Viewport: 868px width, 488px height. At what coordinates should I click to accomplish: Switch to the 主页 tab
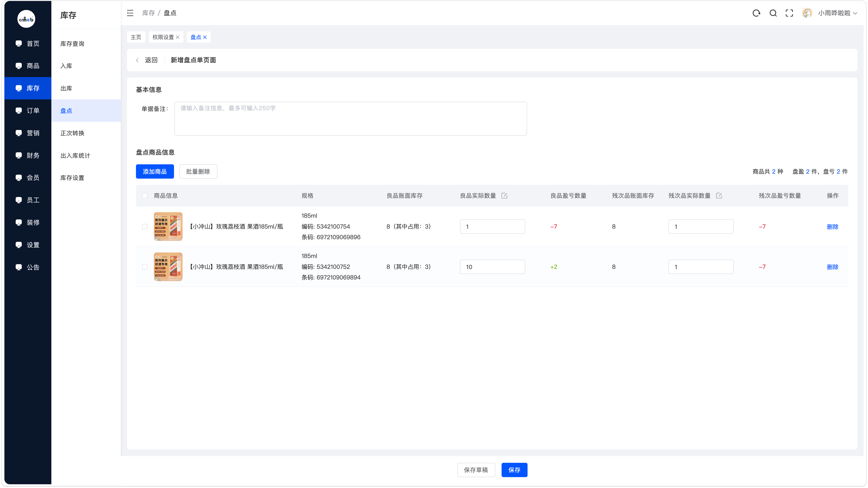click(x=136, y=37)
